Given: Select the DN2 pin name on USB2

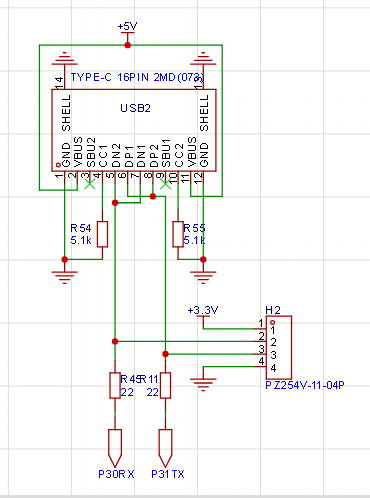Looking at the screenshot, I should pos(116,156).
